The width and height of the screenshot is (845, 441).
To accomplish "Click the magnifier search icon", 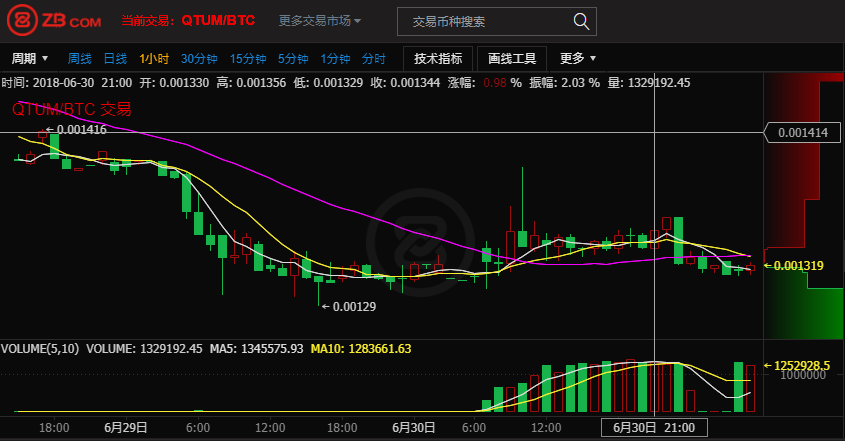I will point(580,21).
